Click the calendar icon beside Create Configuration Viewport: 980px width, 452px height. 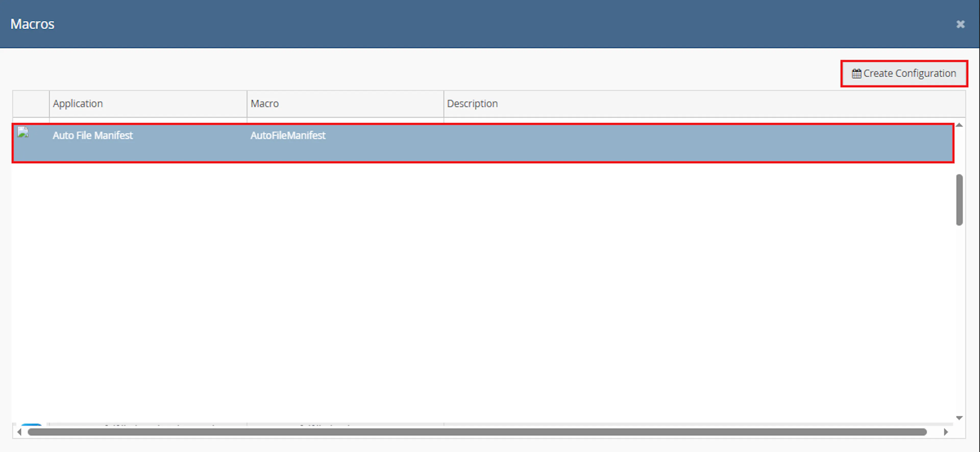pyautogui.click(x=856, y=74)
